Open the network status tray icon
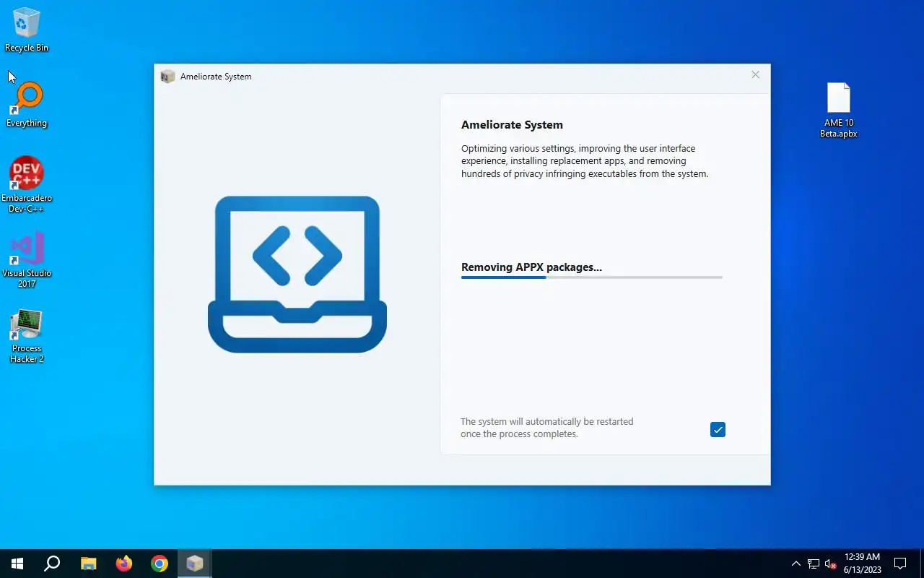 pos(814,564)
